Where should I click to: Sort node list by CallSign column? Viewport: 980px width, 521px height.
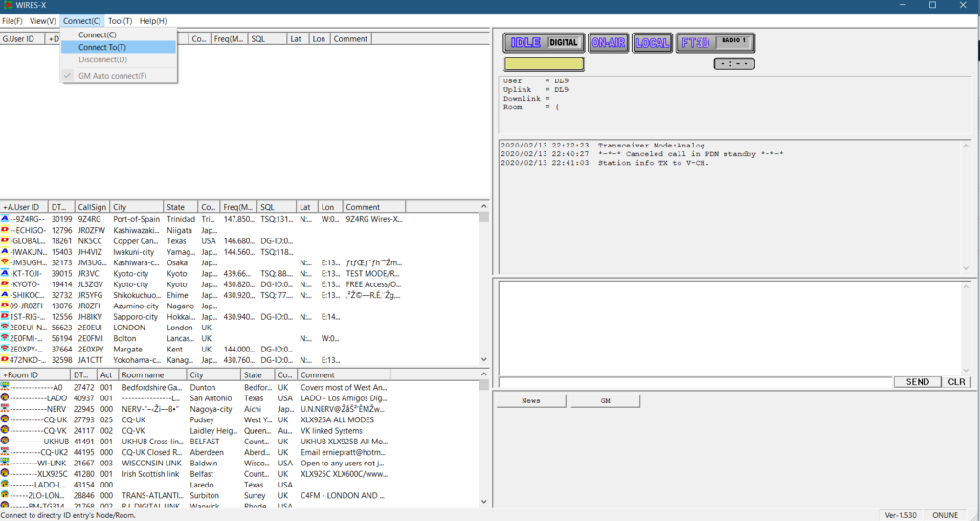[x=93, y=207]
